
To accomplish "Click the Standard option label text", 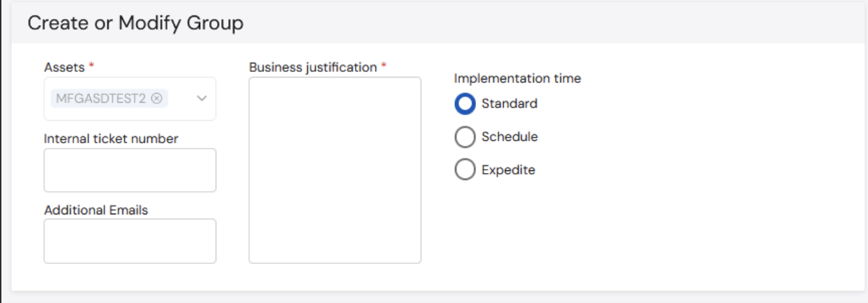I will (x=509, y=104).
